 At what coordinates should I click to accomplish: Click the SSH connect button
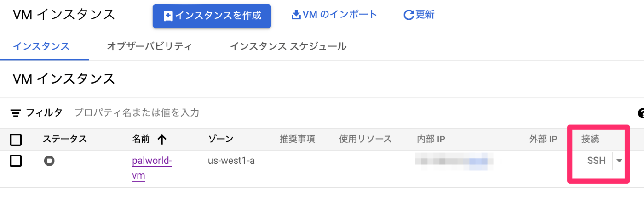coord(597,161)
